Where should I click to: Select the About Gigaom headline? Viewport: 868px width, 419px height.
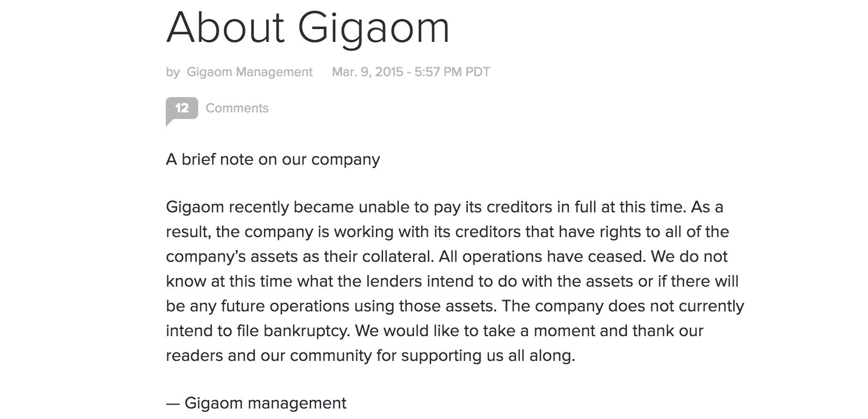coord(308,28)
